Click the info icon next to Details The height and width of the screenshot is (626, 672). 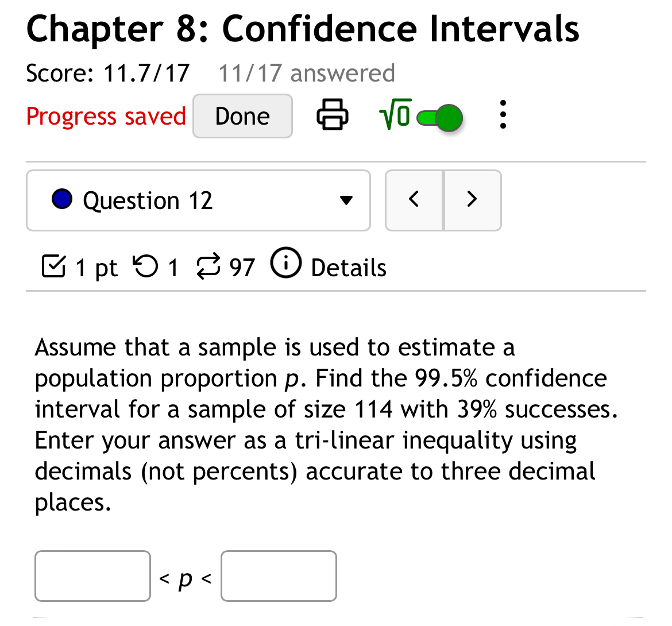(285, 265)
